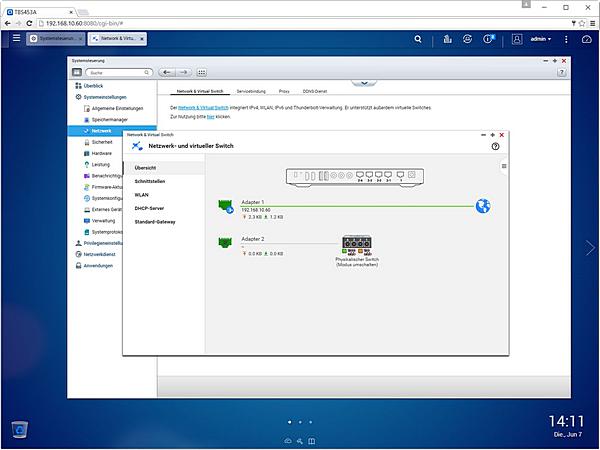Click the 'hier' link
Screen dimensions: 600x450
(x=210, y=117)
